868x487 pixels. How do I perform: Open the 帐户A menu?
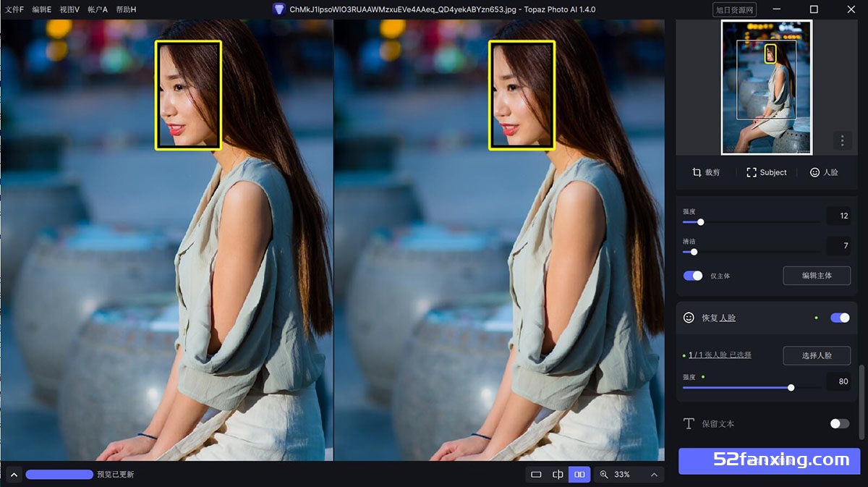tap(98, 9)
